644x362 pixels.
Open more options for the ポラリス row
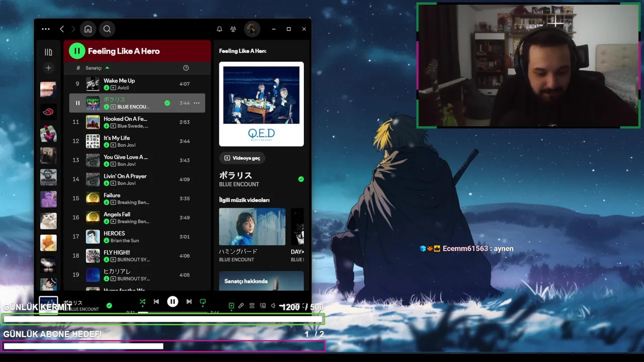(197, 103)
